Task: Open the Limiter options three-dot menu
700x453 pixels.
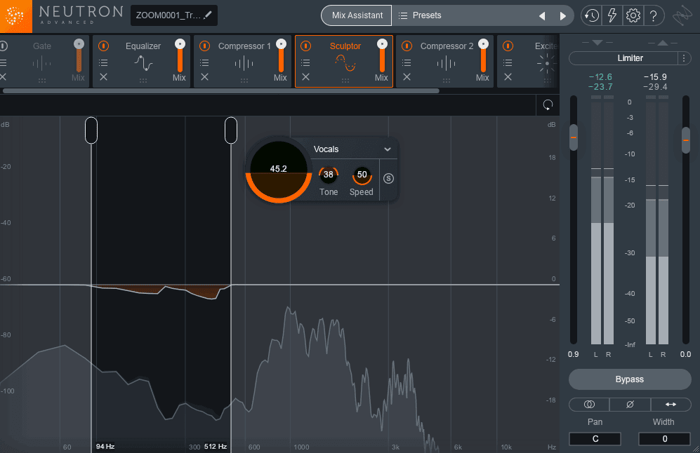Action: pyautogui.click(x=684, y=58)
